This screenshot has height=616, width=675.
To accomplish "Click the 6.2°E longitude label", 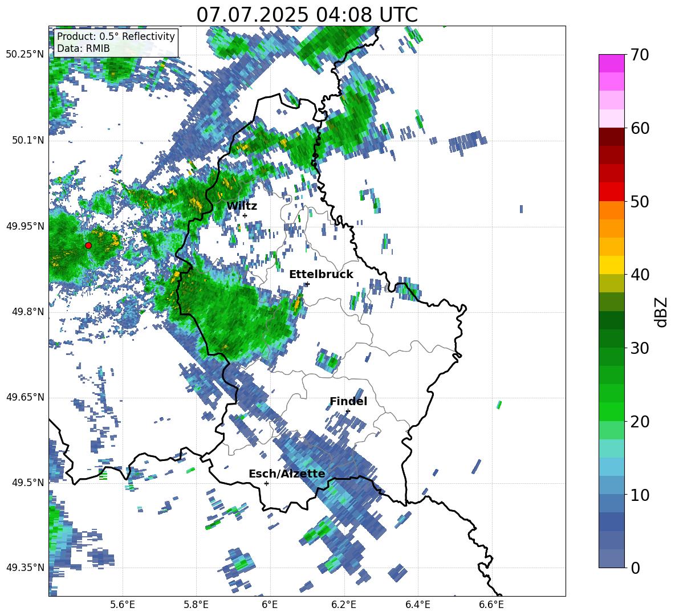I will 344,605.
